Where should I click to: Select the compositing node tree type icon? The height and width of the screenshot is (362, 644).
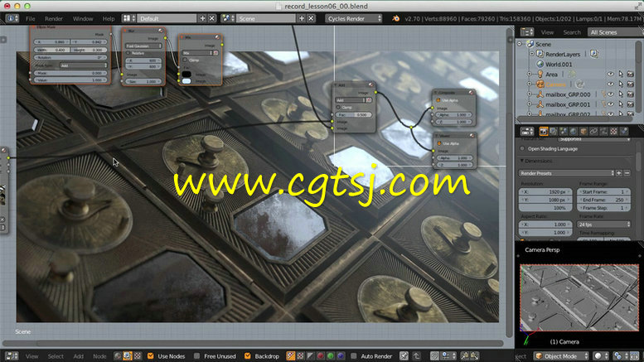tap(128, 356)
